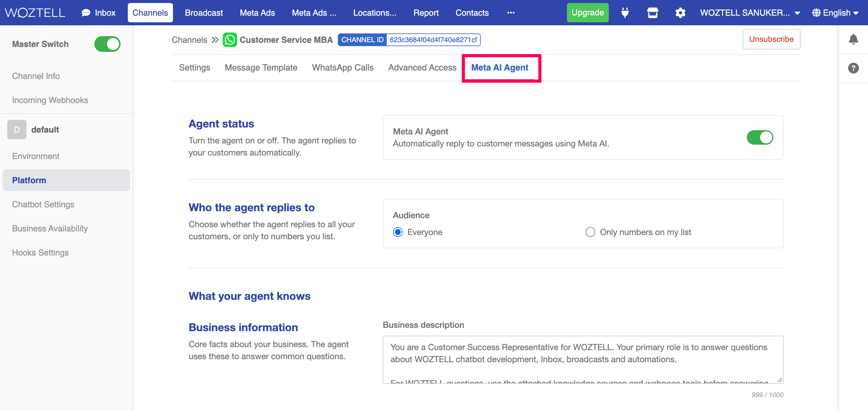Click into the Business description text area
The image size is (868, 411).
tap(583, 359)
